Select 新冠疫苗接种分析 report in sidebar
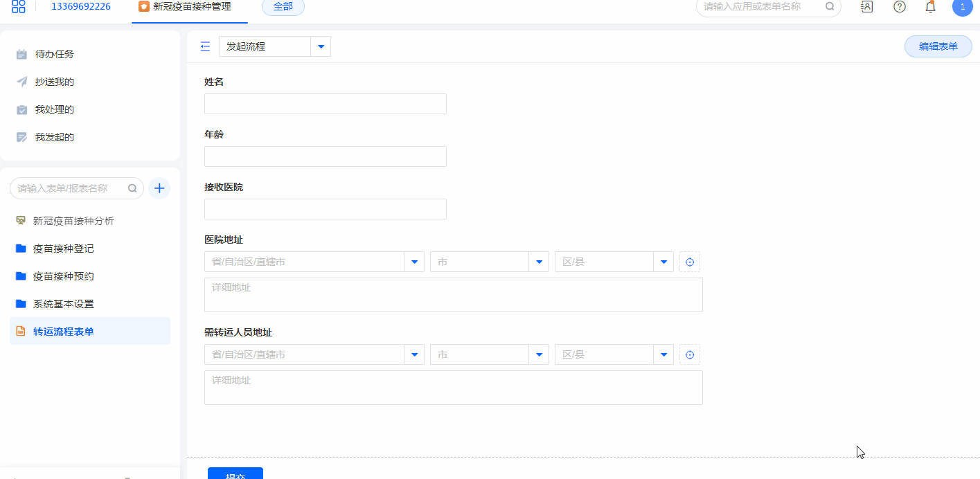The image size is (980, 479). (x=73, y=221)
